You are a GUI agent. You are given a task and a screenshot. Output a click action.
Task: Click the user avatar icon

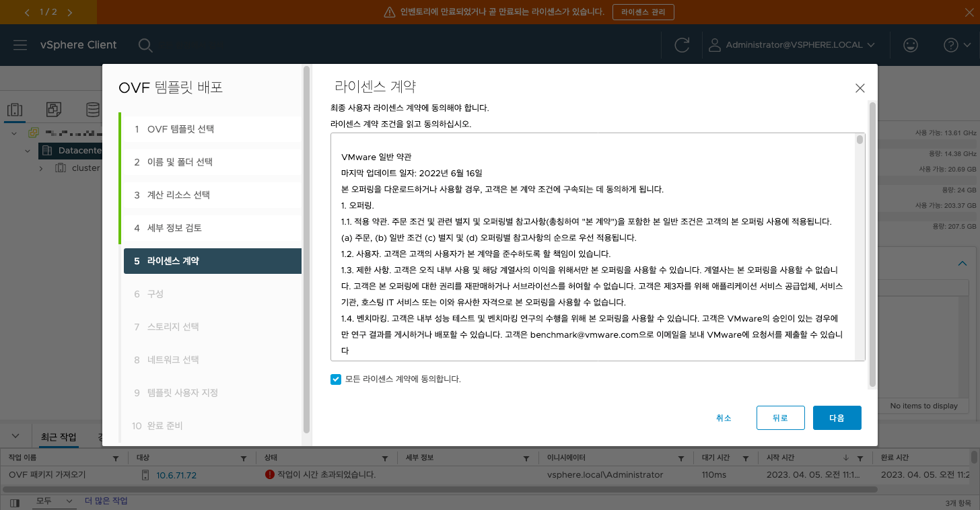pos(715,45)
